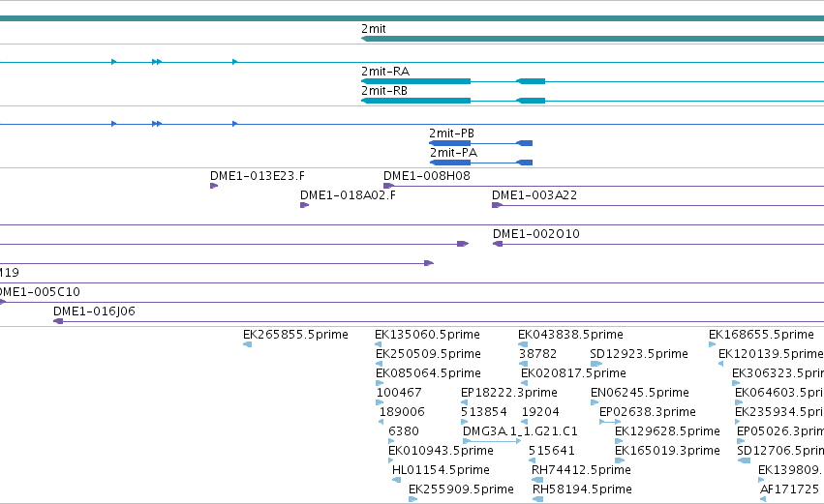
Task: Select the EN06245.5prime EST label
Action: tap(640, 393)
